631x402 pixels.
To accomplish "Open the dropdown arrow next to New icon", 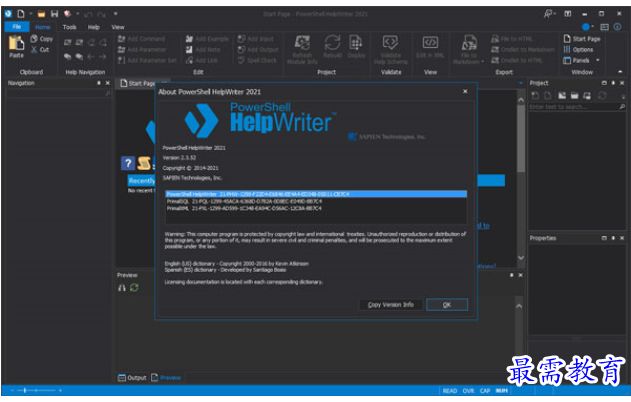I will (x=30, y=14).
